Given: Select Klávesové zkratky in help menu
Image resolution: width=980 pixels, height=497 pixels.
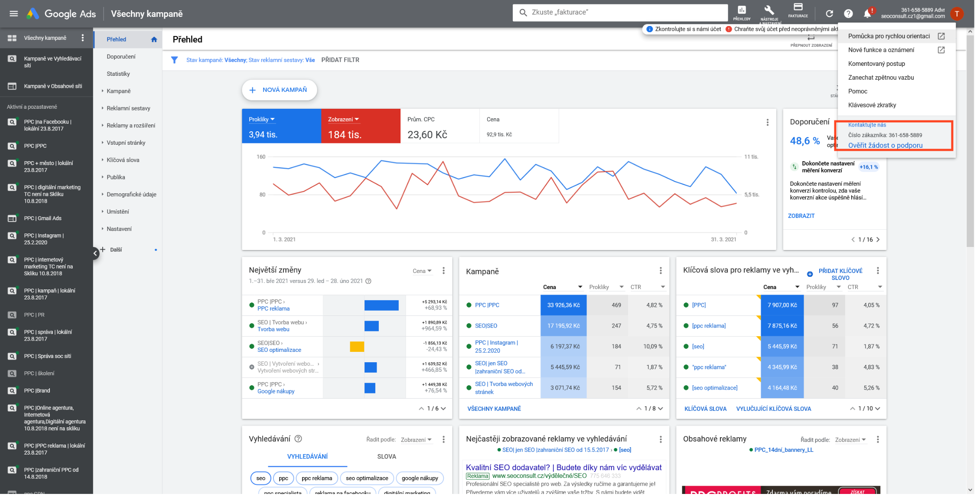Looking at the screenshot, I should (877, 106).
